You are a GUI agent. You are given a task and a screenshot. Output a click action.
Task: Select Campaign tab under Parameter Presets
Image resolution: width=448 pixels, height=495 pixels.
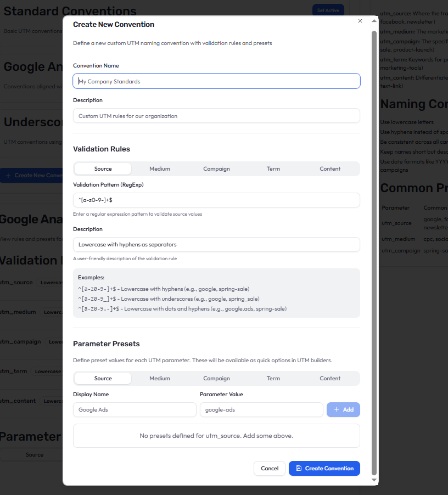(x=216, y=378)
